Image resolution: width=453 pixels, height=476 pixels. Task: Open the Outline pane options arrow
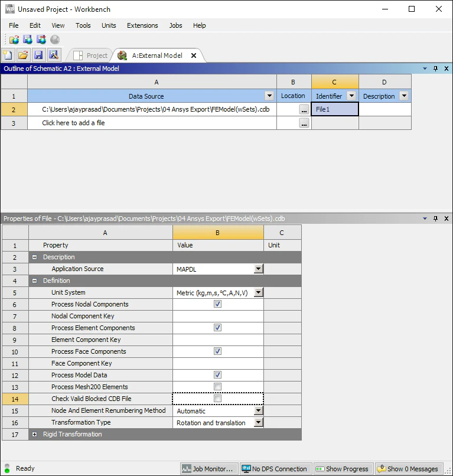point(425,69)
